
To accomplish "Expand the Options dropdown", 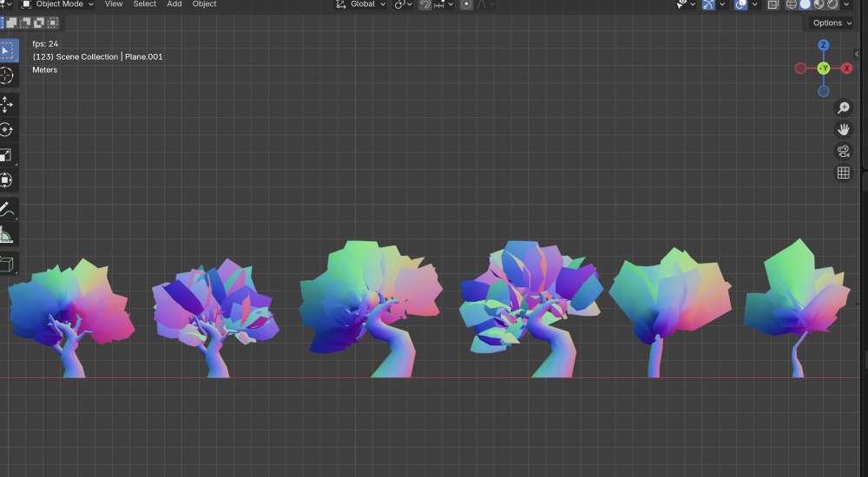I will [832, 23].
